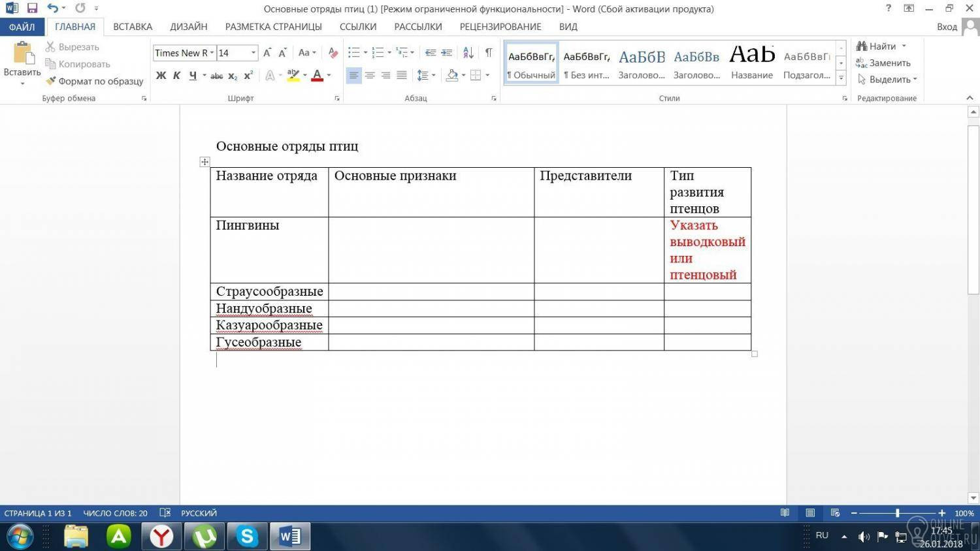Image resolution: width=980 pixels, height=551 pixels.
Task: Switch to ВСТАВКА tab
Action: tap(133, 27)
